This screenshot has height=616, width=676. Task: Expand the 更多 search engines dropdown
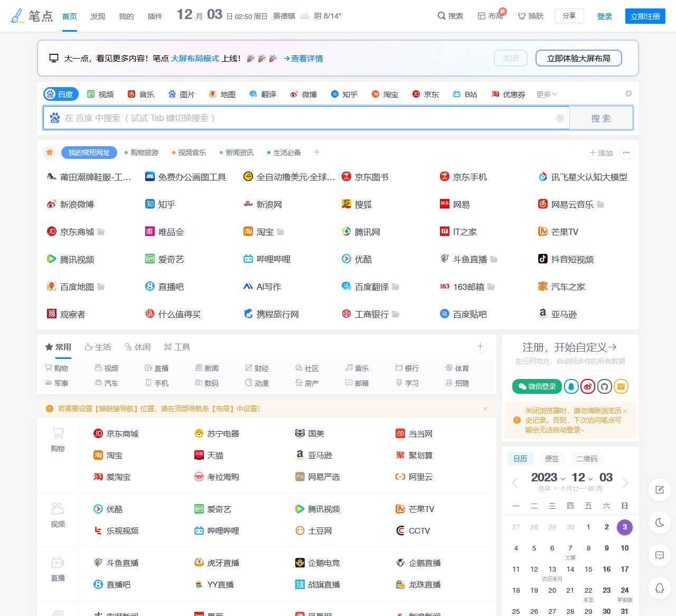547,94
